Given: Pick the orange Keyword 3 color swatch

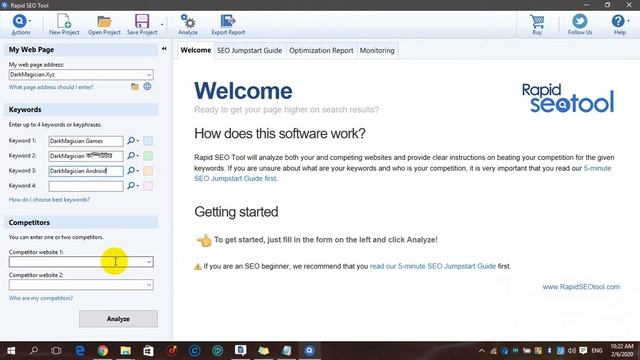Looking at the screenshot, I should click(x=148, y=171).
